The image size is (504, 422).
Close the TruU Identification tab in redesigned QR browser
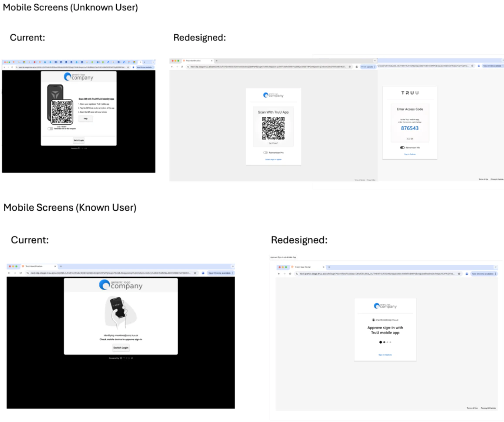coord(212,61)
